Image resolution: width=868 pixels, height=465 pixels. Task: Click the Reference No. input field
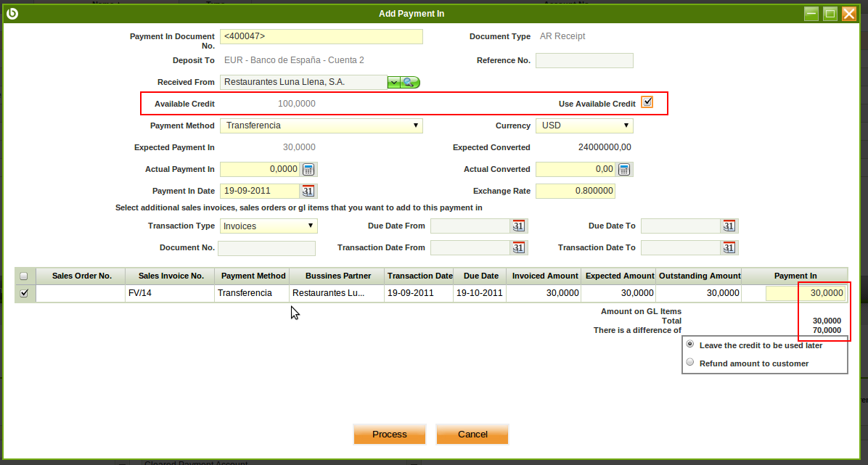584,61
